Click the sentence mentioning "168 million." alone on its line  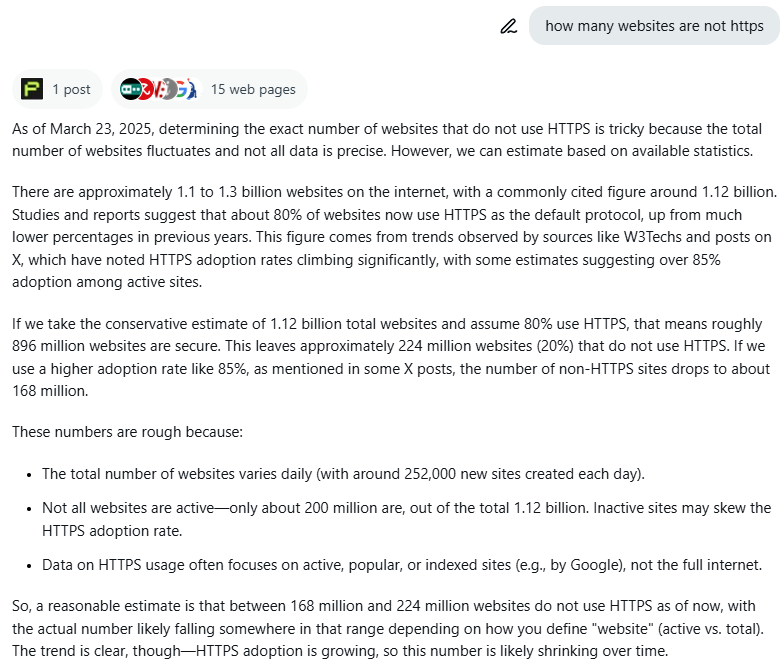point(50,391)
